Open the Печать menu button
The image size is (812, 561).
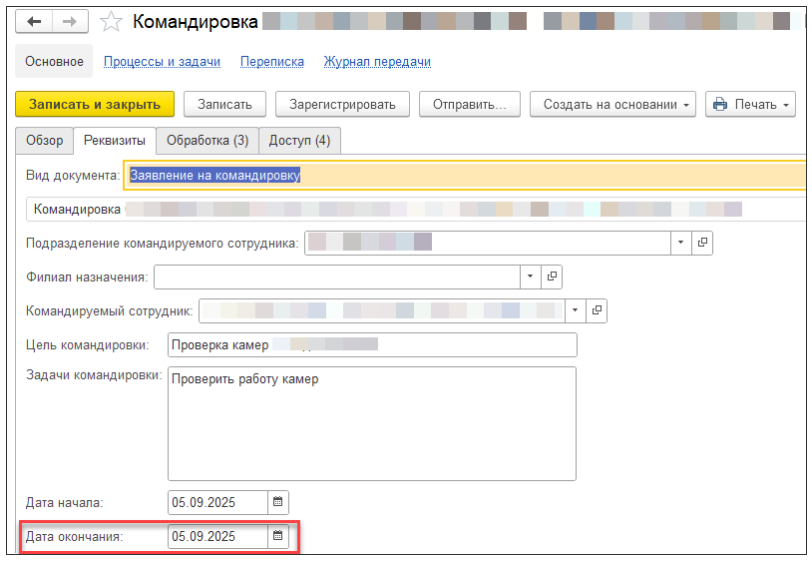[750, 105]
